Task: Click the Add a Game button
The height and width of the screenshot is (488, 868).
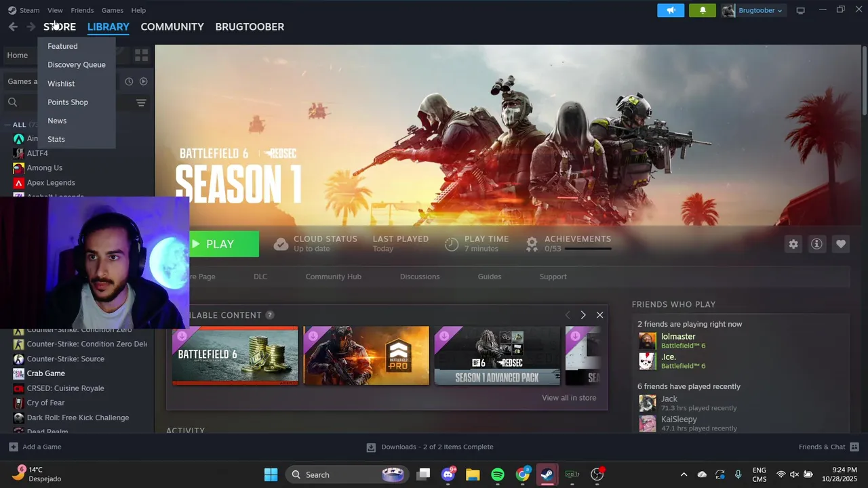Action: pyautogui.click(x=35, y=447)
